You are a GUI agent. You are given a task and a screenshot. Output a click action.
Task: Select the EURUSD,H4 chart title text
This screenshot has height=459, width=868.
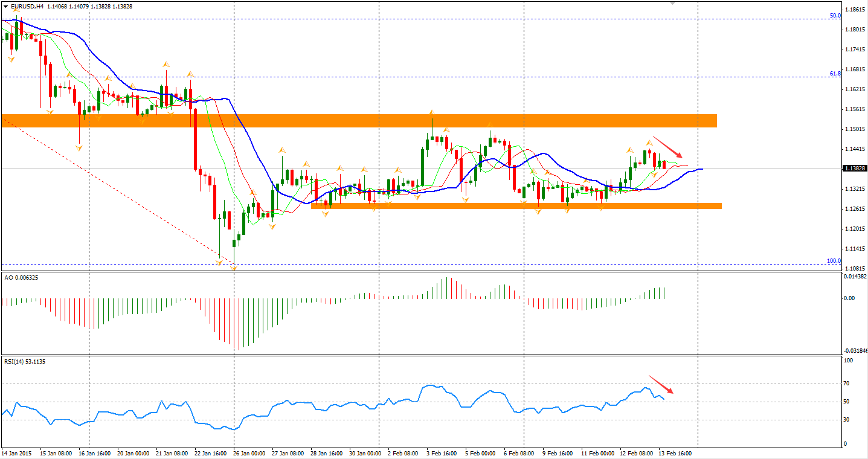click(x=27, y=6)
